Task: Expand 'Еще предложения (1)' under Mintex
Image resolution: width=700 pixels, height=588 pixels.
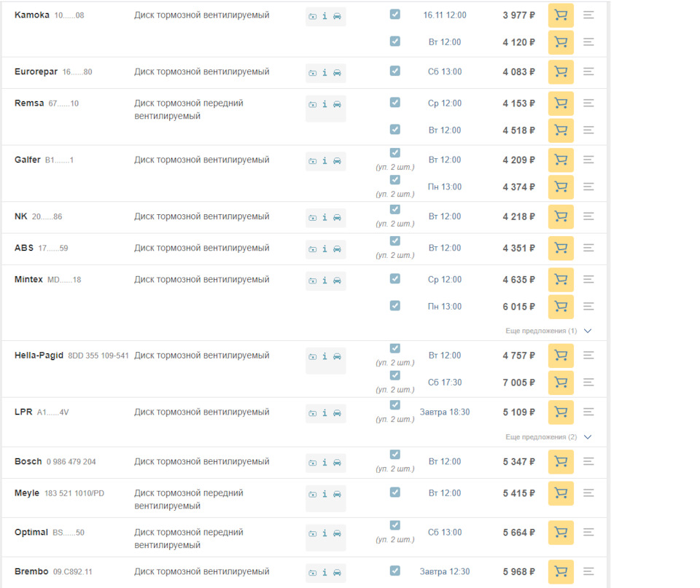Action: (x=548, y=331)
